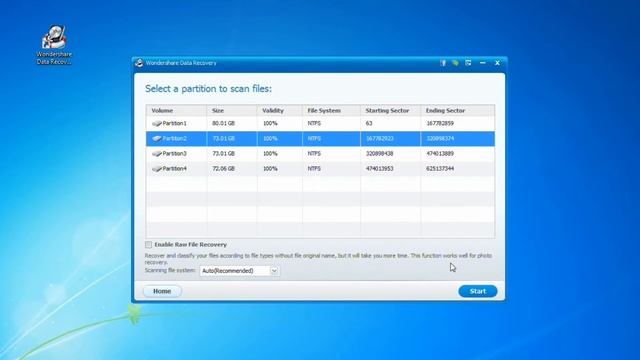Screen dimensions: 640x360
Task: Click the green icon in title bar
Action: tap(456, 63)
